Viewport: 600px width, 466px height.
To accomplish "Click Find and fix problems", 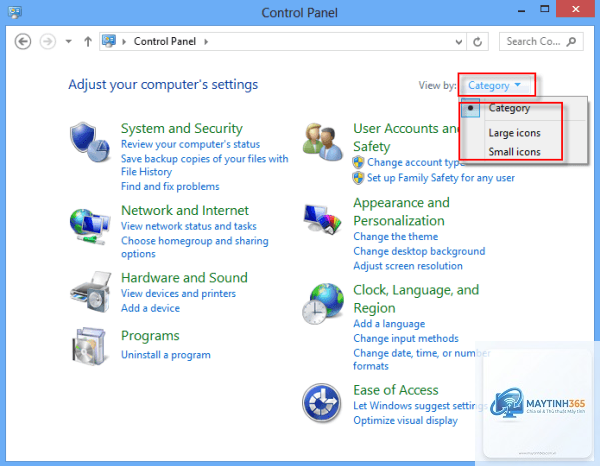I will (x=170, y=187).
